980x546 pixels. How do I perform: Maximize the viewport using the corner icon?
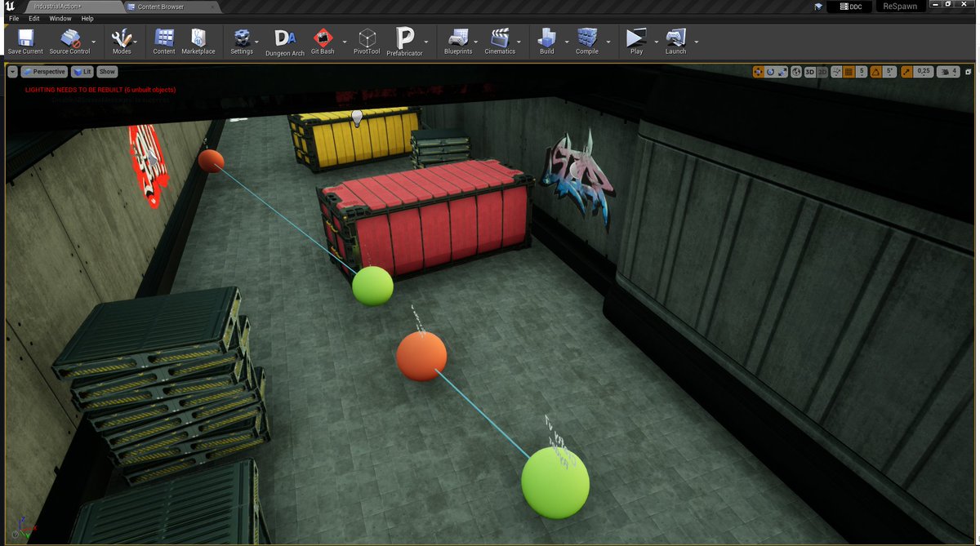point(967,72)
